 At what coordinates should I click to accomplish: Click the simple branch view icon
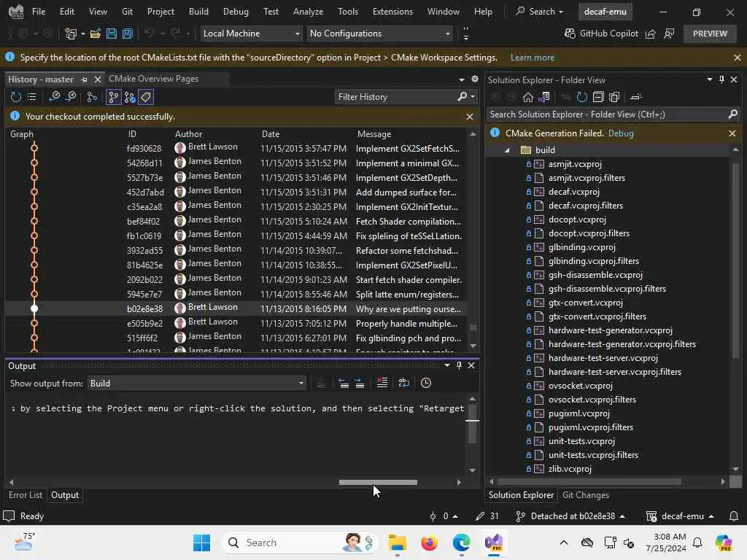tap(92, 97)
